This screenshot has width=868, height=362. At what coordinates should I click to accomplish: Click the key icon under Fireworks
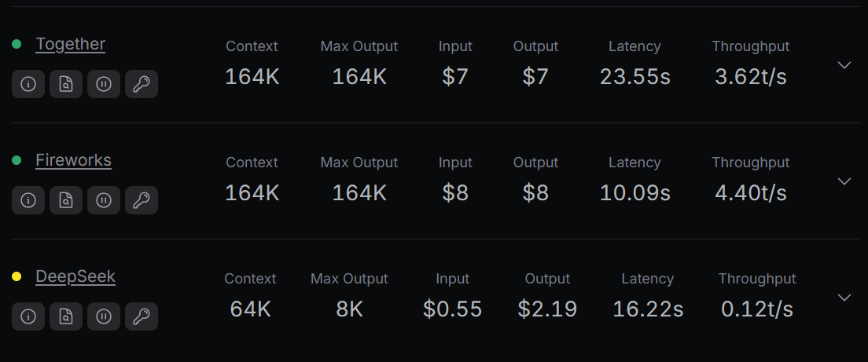click(142, 200)
